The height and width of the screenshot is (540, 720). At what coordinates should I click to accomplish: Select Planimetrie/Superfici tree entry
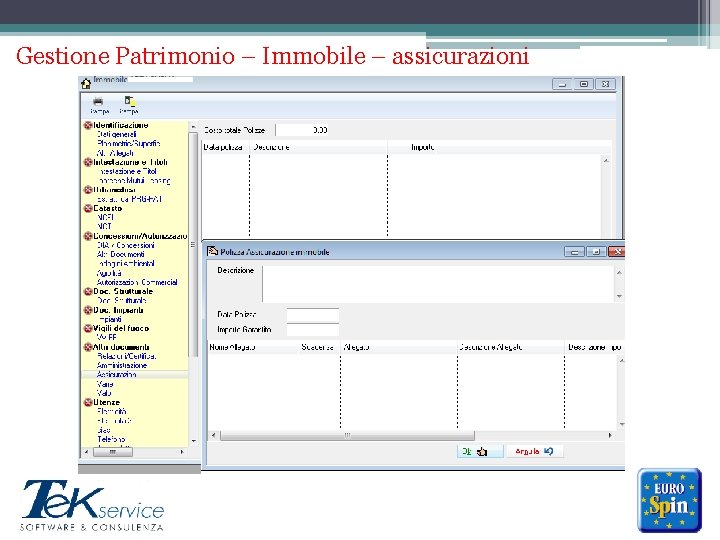129,143
